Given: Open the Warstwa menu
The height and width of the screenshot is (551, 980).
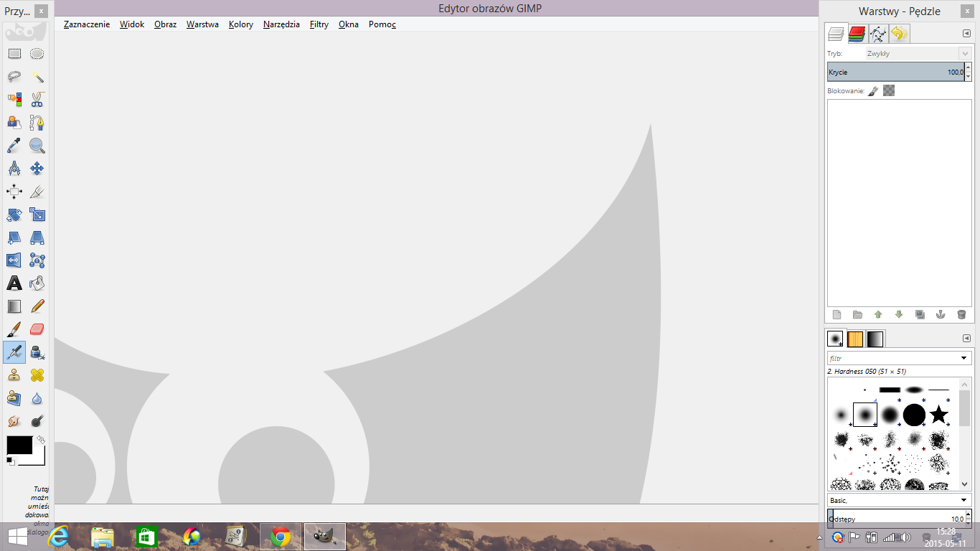Looking at the screenshot, I should [x=202, y=24].
